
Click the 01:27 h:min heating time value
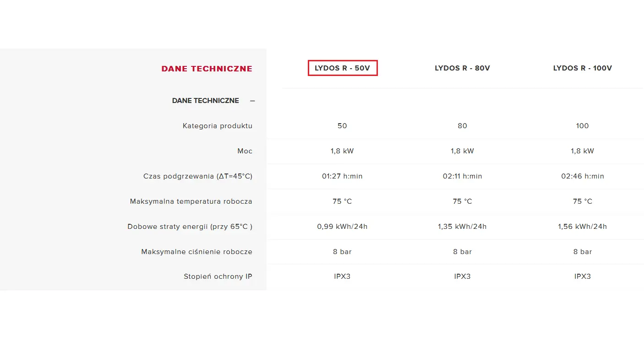[342, 176]
